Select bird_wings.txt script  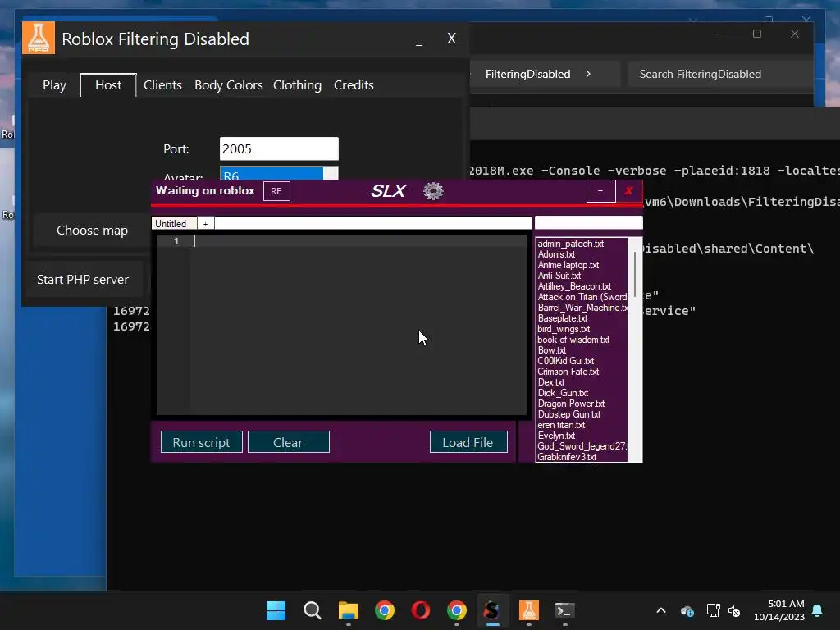click(564, 330)
